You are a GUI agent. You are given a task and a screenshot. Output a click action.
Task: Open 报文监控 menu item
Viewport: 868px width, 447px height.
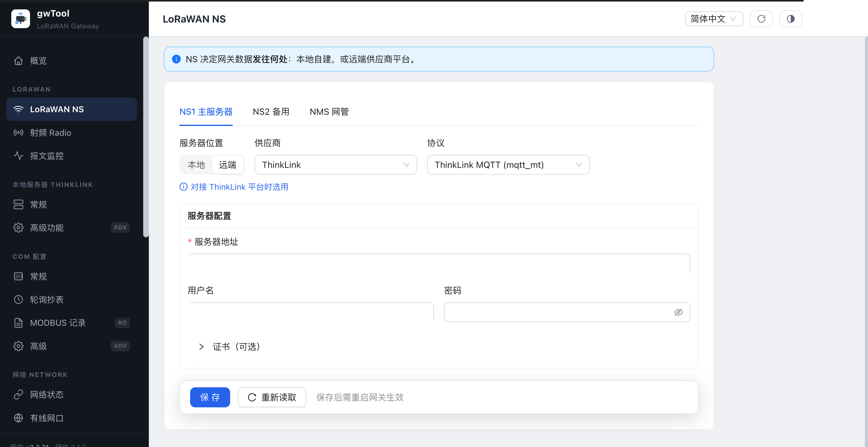tap(71, 156)
